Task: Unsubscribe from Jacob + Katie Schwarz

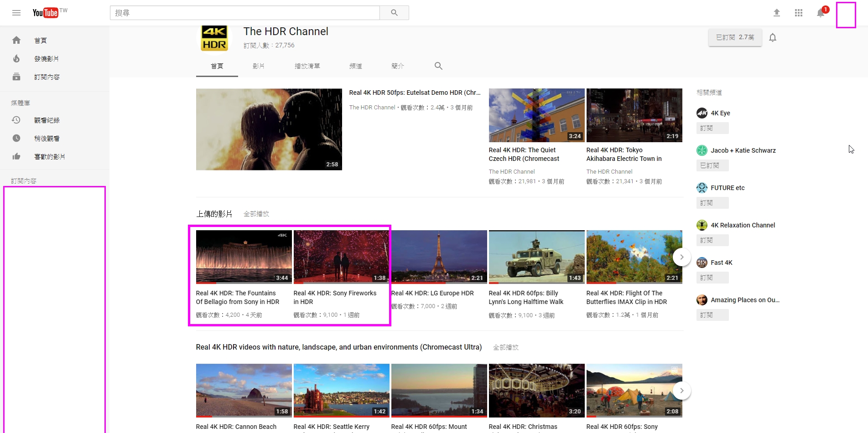Action: (712, 165)
